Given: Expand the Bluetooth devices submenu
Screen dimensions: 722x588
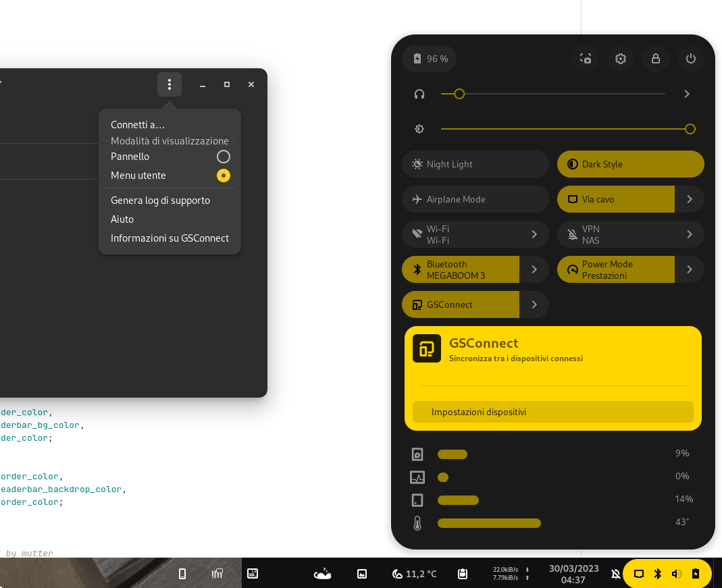Looking at the screenshot, I should 534,269.
